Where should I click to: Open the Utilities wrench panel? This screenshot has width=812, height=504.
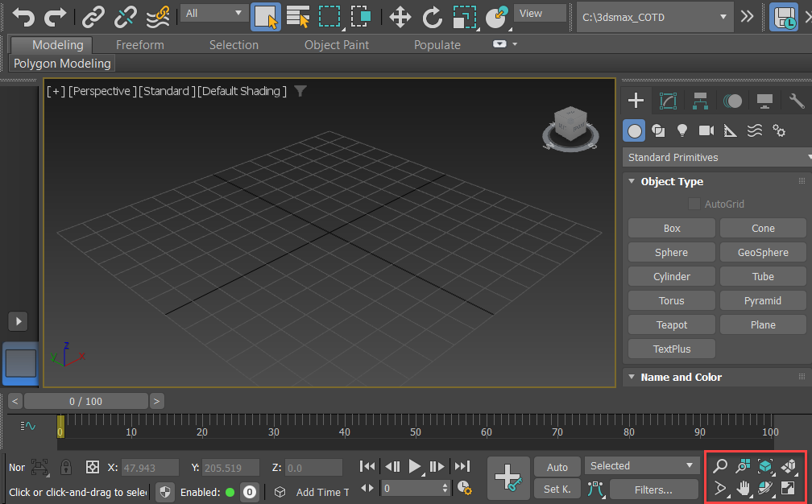[x=796, y=101]
